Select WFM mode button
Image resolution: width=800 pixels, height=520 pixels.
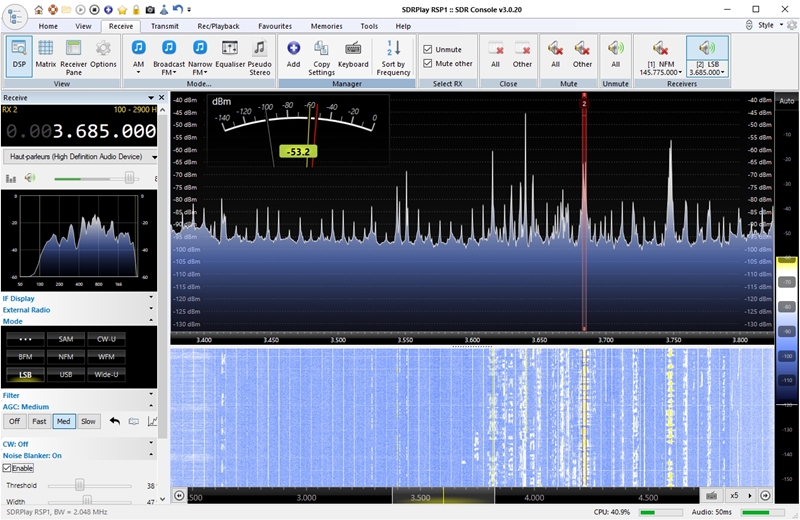pyautogui.click(x=106, y=357)
